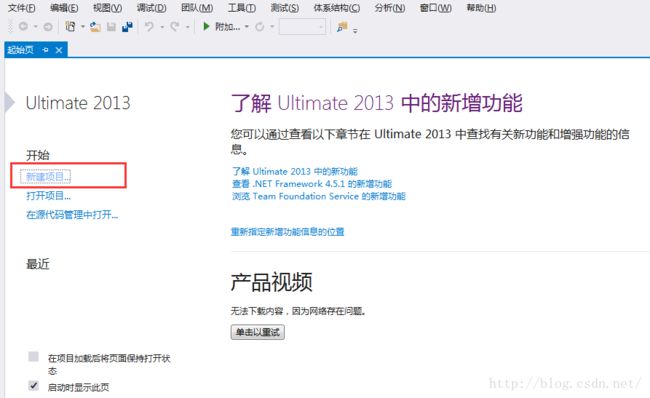
Task: Click the Refresh circular arrow icon
Action: click(260, 27)
